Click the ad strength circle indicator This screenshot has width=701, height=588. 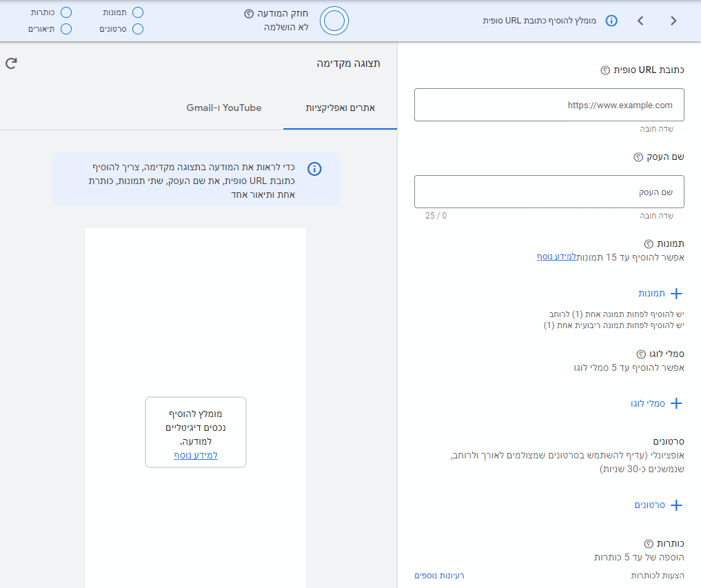334,21
